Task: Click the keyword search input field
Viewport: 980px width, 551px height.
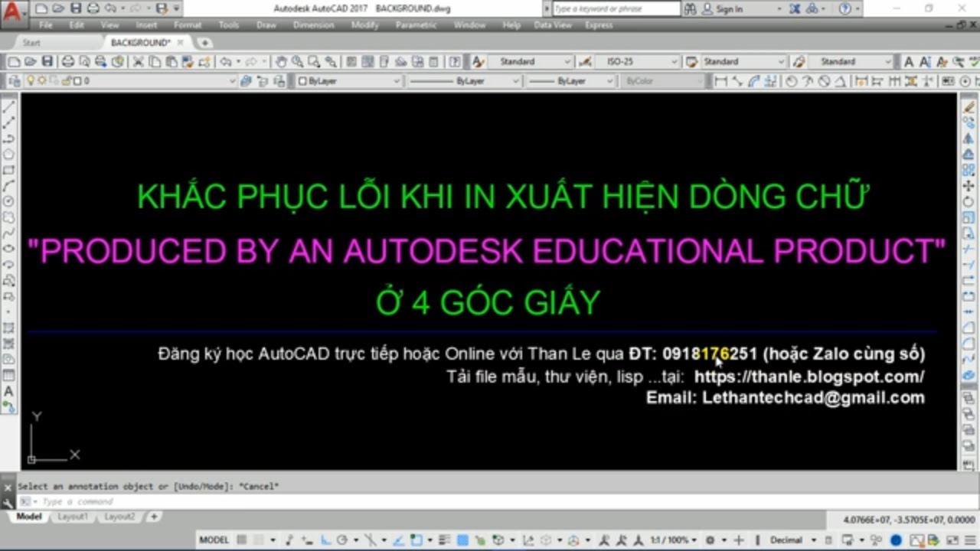Action: [x=616, y=8]
